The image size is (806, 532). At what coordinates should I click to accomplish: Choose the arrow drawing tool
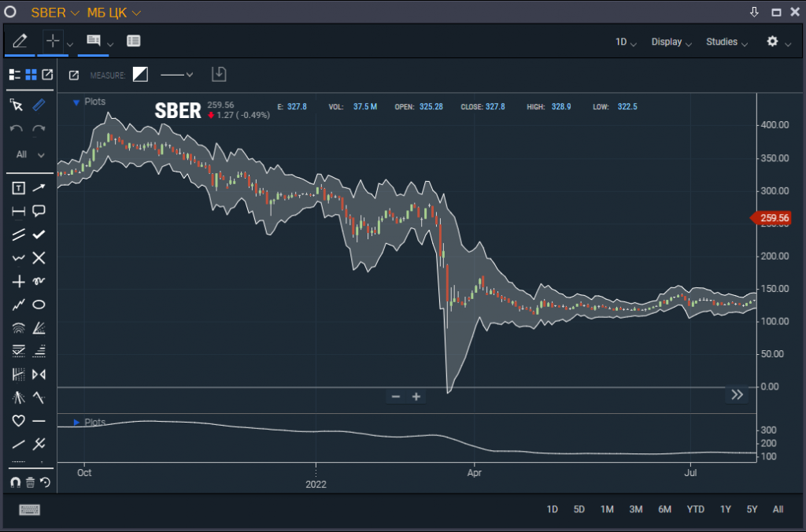click(x=39, y=187)
